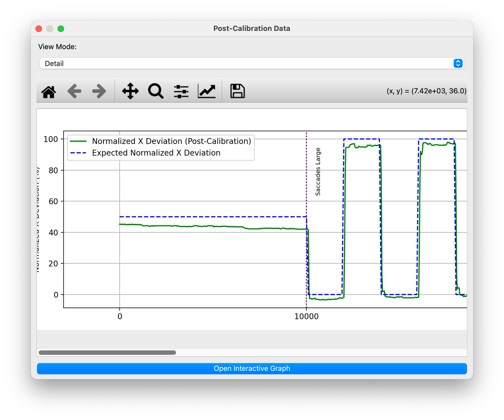Click the green fullscreen window button
The height and width of the screenshot is (420, 504).
tap(61, 29)
